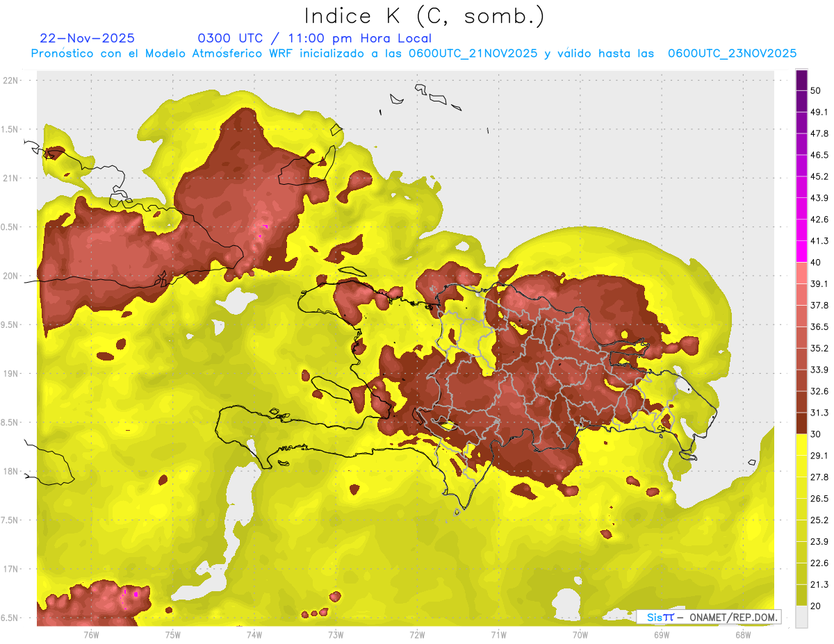Click the "73W" longitude axis label

tap(336, 634)
